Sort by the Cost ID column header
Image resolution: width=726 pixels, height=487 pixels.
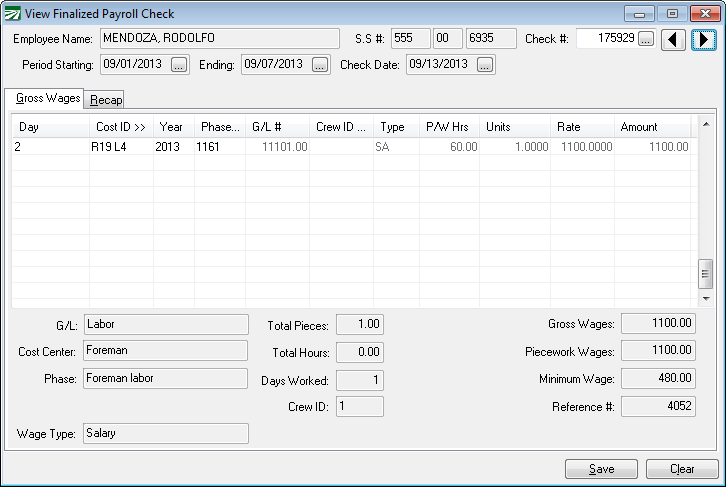pos(120,127)
